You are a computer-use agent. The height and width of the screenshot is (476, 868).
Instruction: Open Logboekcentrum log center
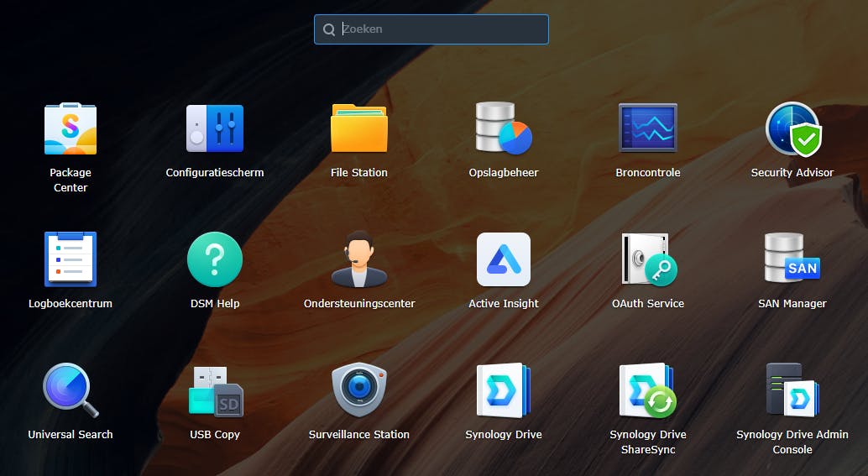[x=71, y=259]
